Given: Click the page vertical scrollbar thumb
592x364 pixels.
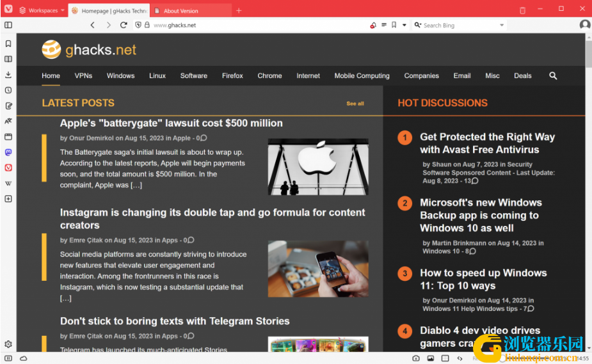Looking at the screenshot, I should 589,54.
